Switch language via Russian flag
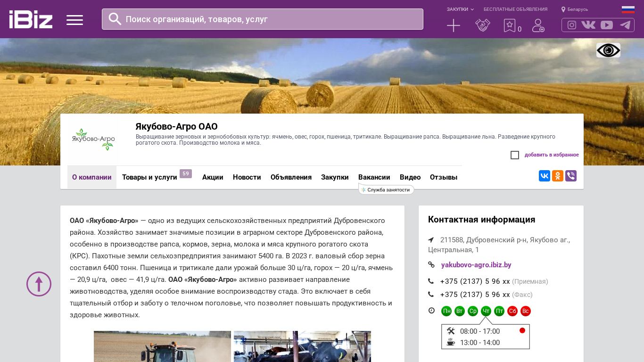This screenshot has width=644, height=362. 628,9
